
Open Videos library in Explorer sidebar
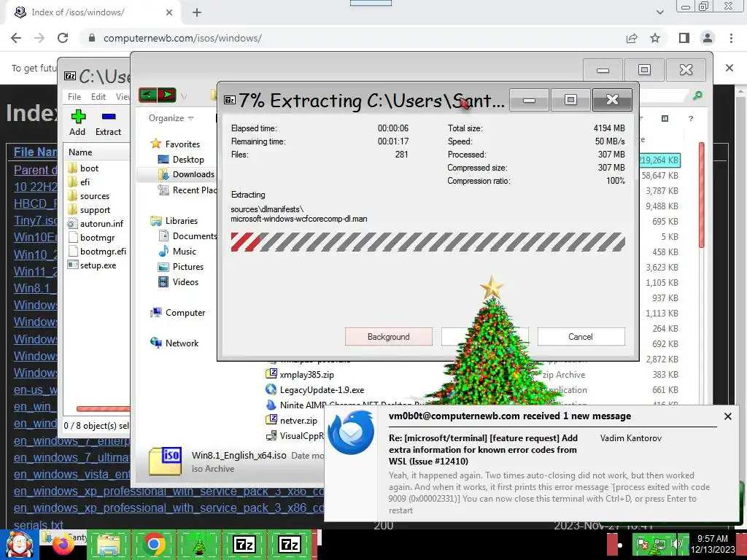point(185,282)
